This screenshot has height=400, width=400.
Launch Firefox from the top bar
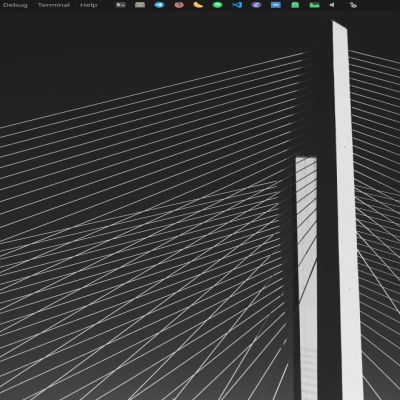(179, 5)
